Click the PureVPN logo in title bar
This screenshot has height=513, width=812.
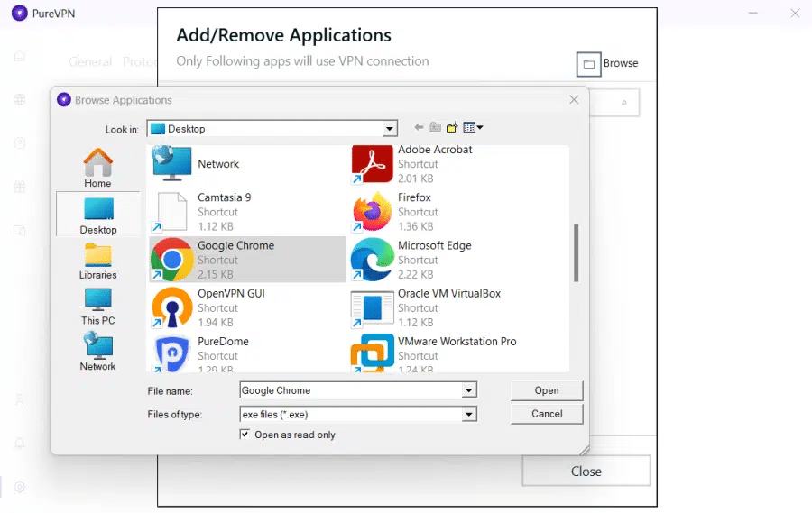point(20,13)
